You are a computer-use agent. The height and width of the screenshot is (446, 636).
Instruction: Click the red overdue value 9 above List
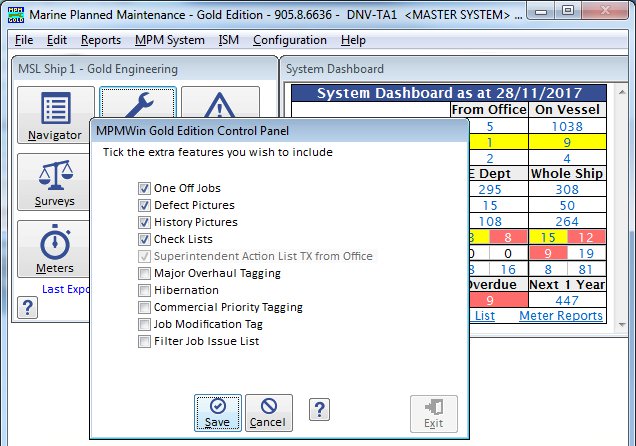498,300
